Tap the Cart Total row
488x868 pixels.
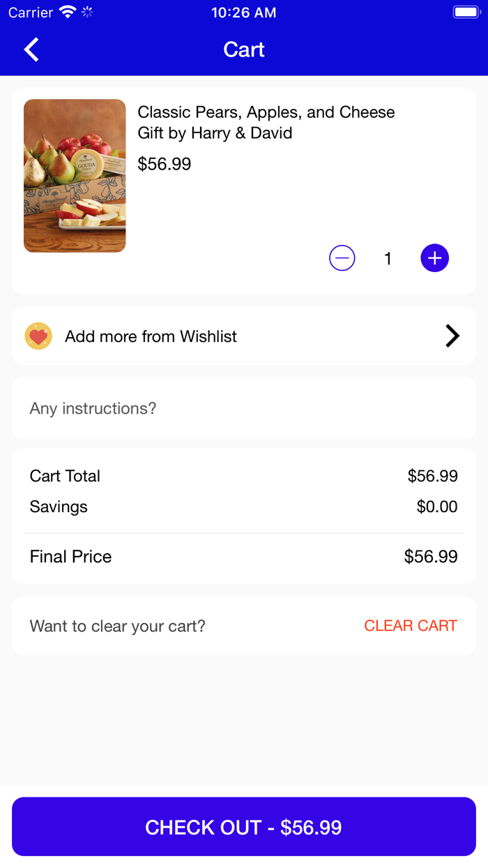click(x=243, y=476)
